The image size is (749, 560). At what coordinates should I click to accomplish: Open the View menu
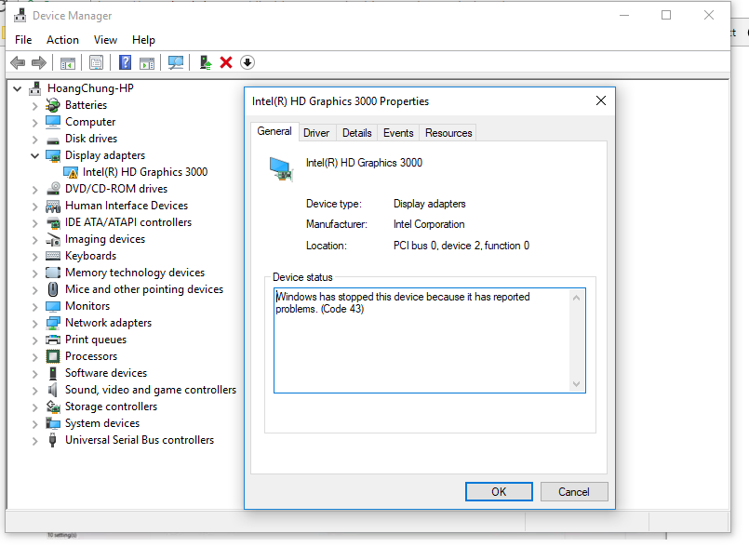coord(105,40)
